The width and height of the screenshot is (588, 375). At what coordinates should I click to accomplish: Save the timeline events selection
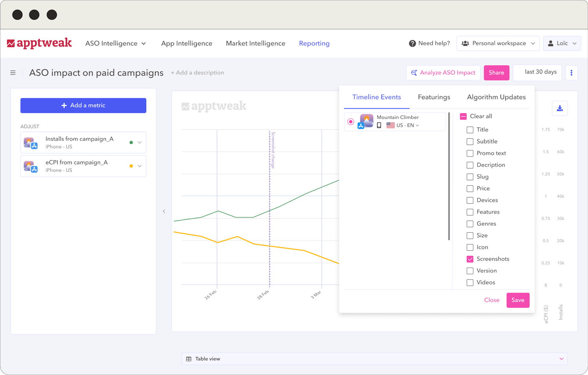click(518, 300)
